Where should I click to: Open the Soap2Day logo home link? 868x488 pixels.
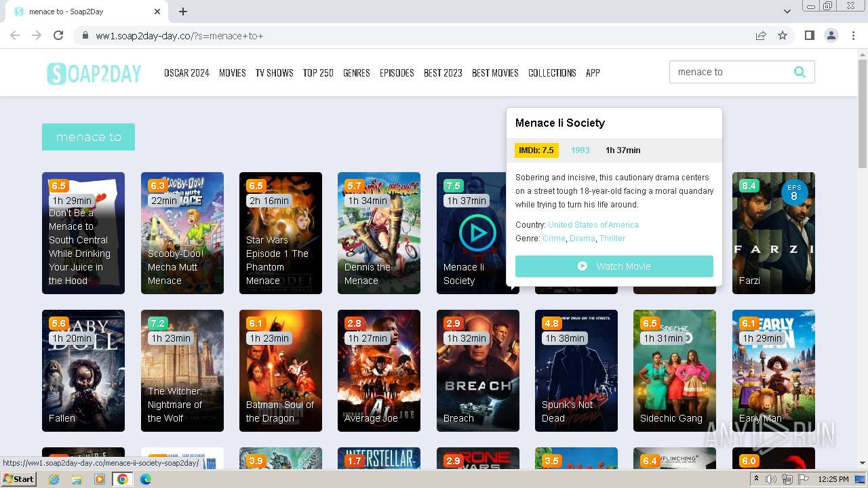click(x=94, y=73)
